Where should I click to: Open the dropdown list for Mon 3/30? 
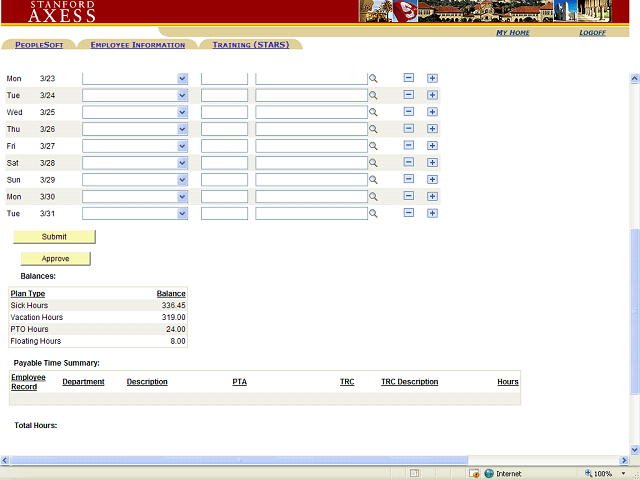(182, 197)
